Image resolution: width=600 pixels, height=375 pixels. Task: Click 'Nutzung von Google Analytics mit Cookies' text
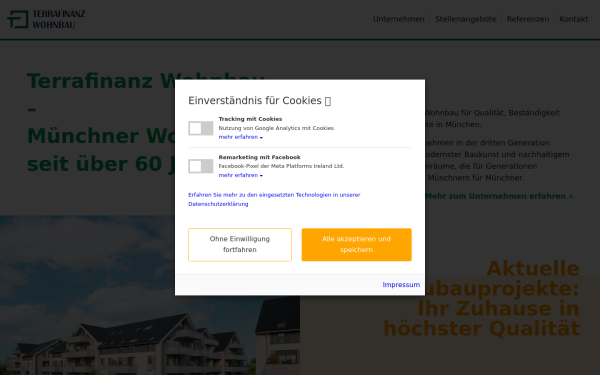point(276,128)
